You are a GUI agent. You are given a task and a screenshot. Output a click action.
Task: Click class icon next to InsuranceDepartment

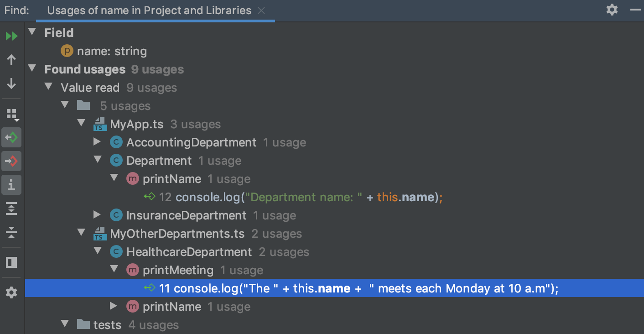(116, 215)
